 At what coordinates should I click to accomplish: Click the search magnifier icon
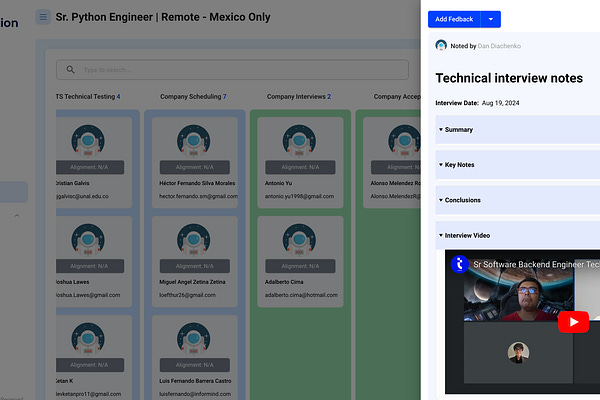[x=70, y=70]
